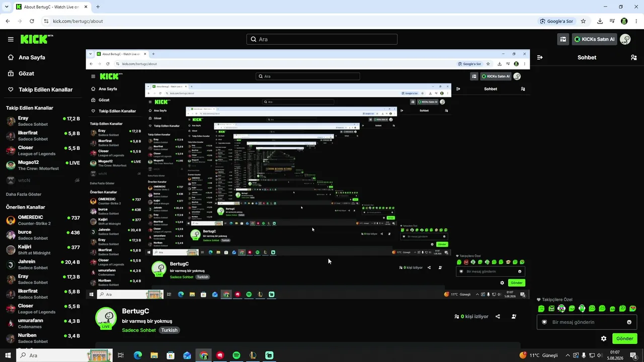Open Mugao12 live channel

coord(43,165)
